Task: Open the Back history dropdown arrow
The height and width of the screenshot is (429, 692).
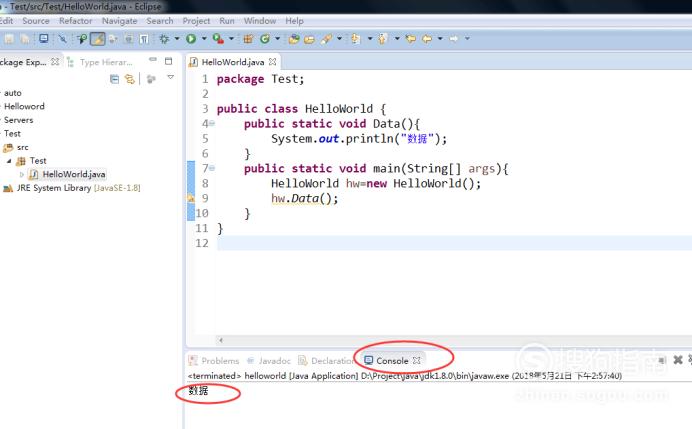Action: pyautogui.click(x=440, y=39)
